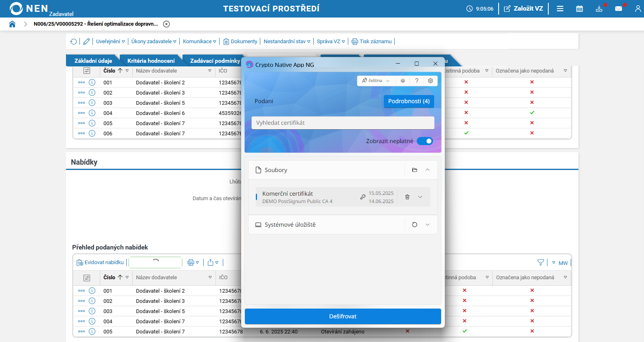Click the pencil edit icon in toolbar

[x=86, y=42]
